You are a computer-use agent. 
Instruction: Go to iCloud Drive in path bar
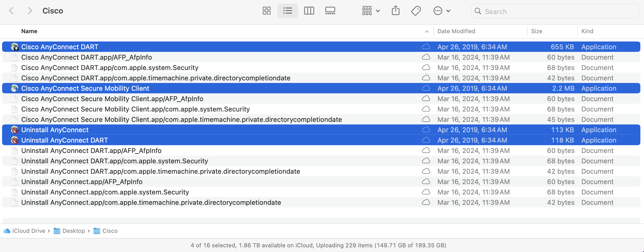[x=28, y=231]
